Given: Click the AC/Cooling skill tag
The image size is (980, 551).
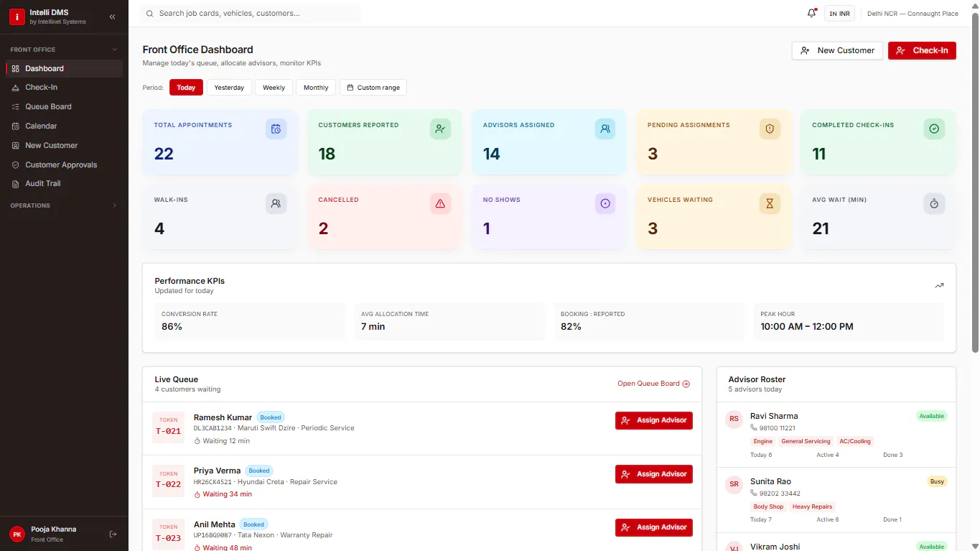Looking at the screenshot, I should [855, 442].
